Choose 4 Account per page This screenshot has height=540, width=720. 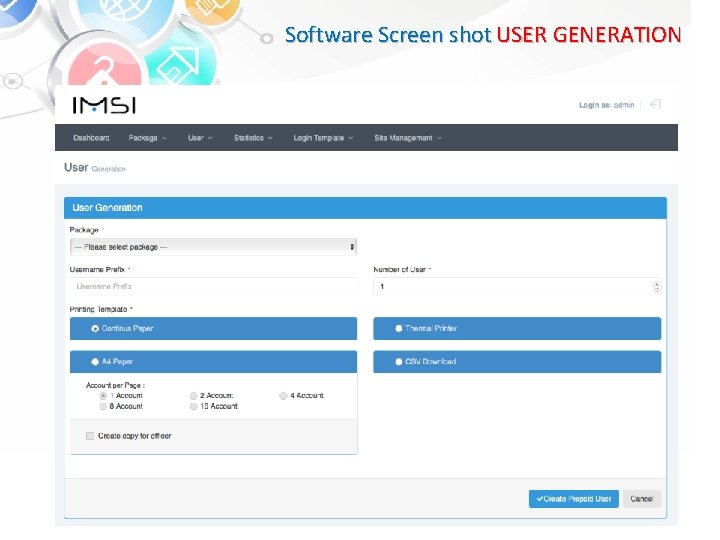coord(283,396)
